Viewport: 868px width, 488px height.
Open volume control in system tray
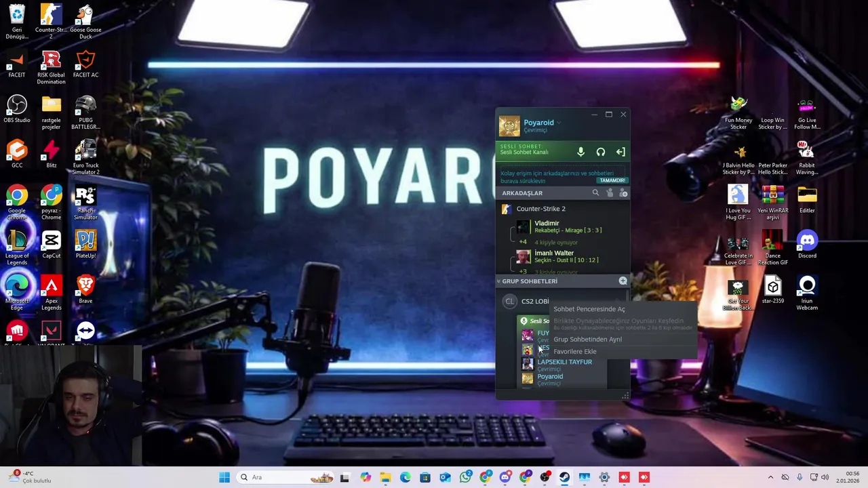825,477
